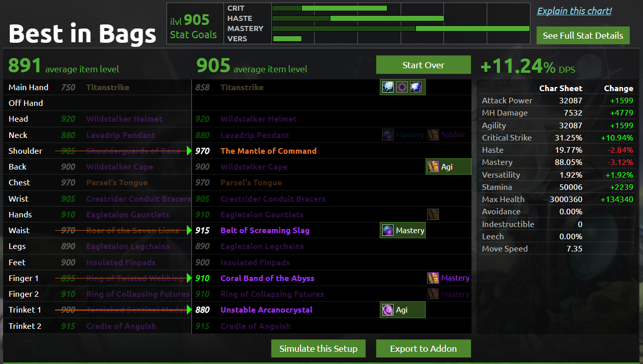Click the Haste -2.84% change value

[620, 150]
